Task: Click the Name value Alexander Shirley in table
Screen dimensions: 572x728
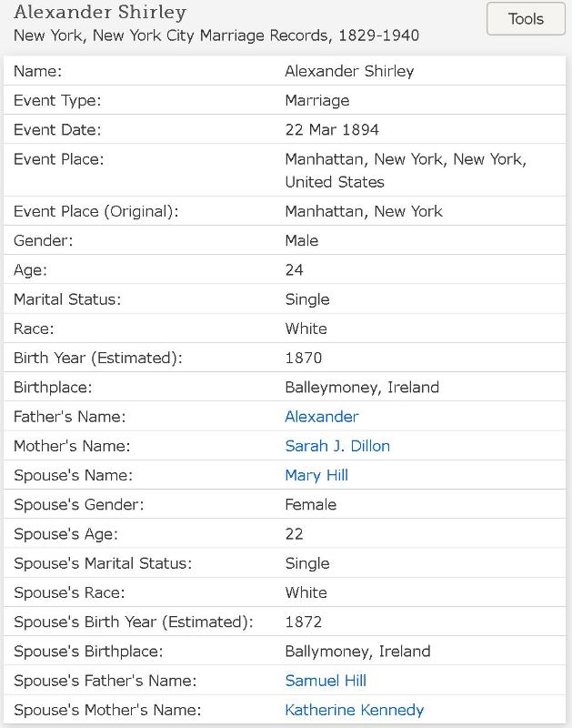Action: [x=349, y=71]
